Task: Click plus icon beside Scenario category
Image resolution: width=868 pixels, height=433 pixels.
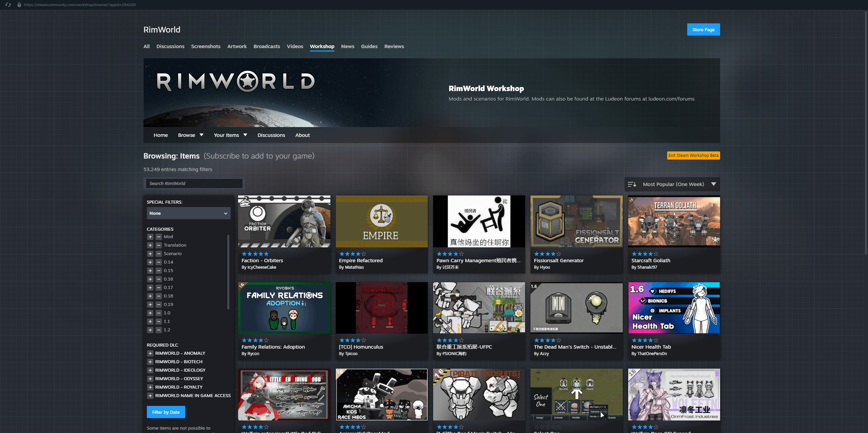Action: (x=150, y=254)
